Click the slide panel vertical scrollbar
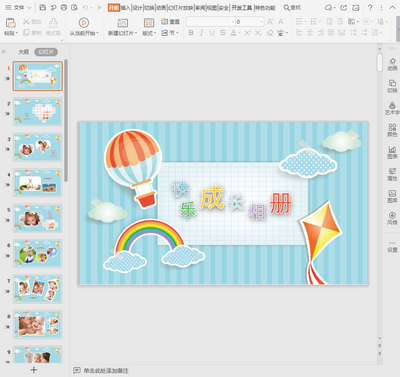 pos(66,120)
